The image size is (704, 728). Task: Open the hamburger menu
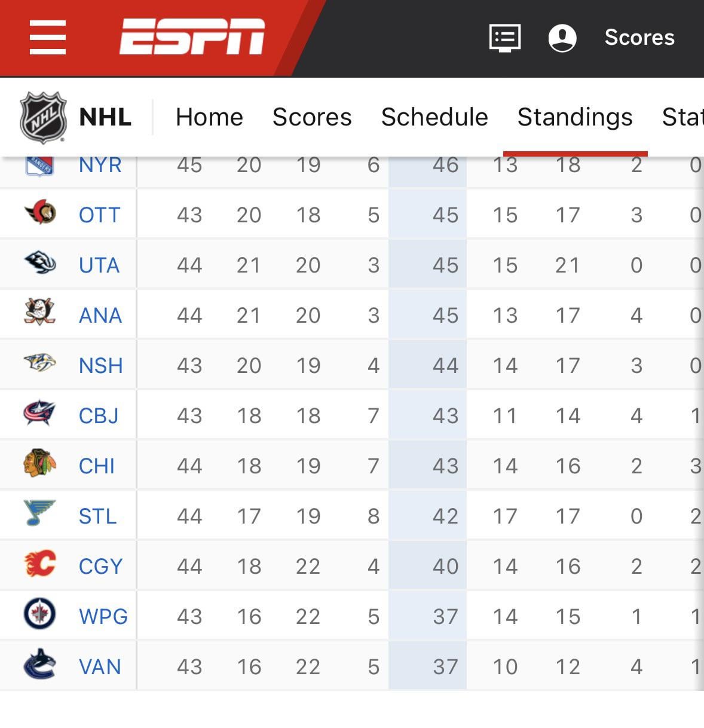[x=48, y=37]
